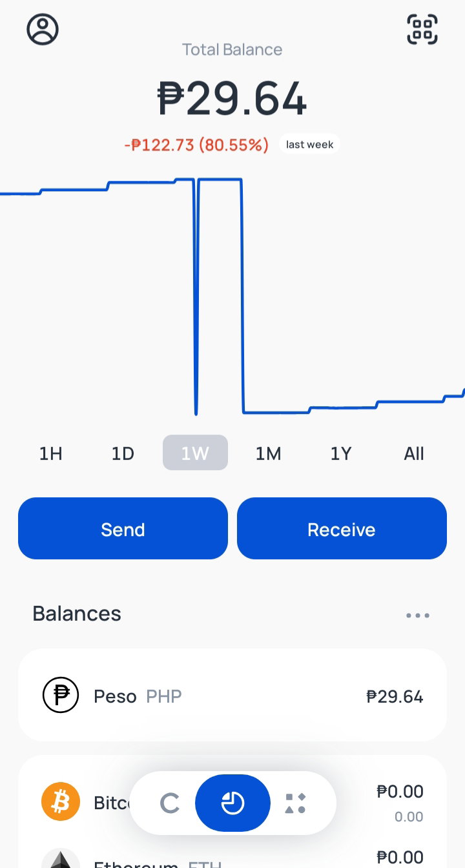Image resolution: width=465 pixels, height=868 pixels.
Task: Show the All time chart range
Action: (414, 453)
